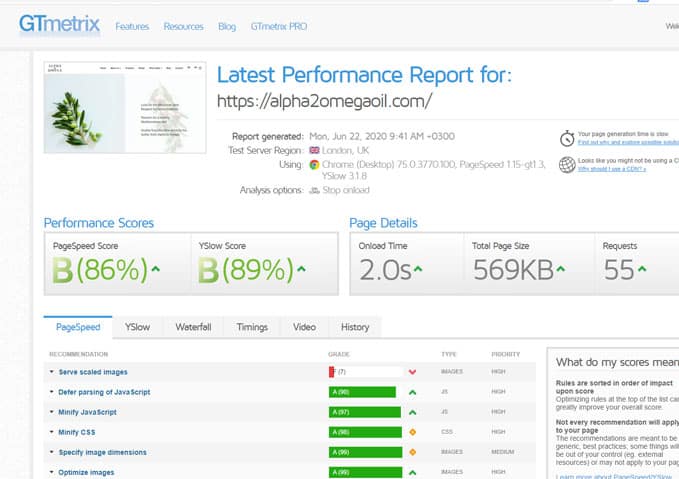Click the stopwatch page generation icon
This screenshot has height=479, width=679.
[x=567, y=139]
